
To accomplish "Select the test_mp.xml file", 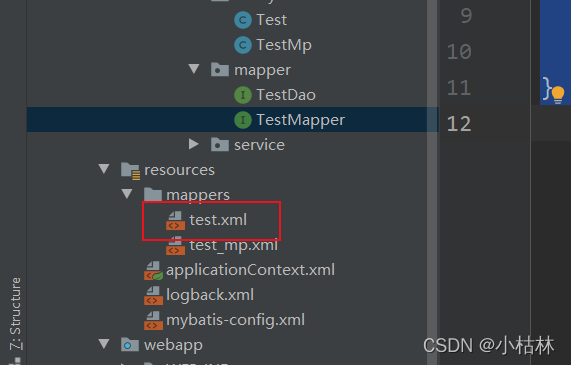I will coord(233,245).
